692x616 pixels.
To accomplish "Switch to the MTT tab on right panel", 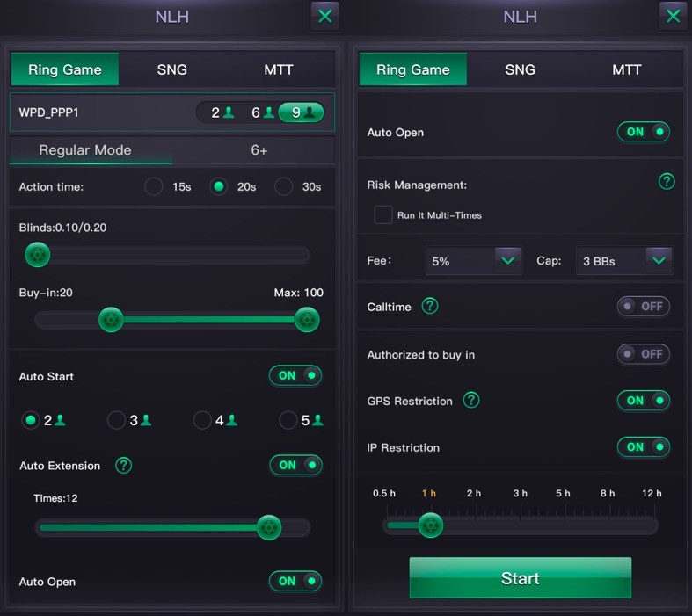I will [x=627, y=69].
